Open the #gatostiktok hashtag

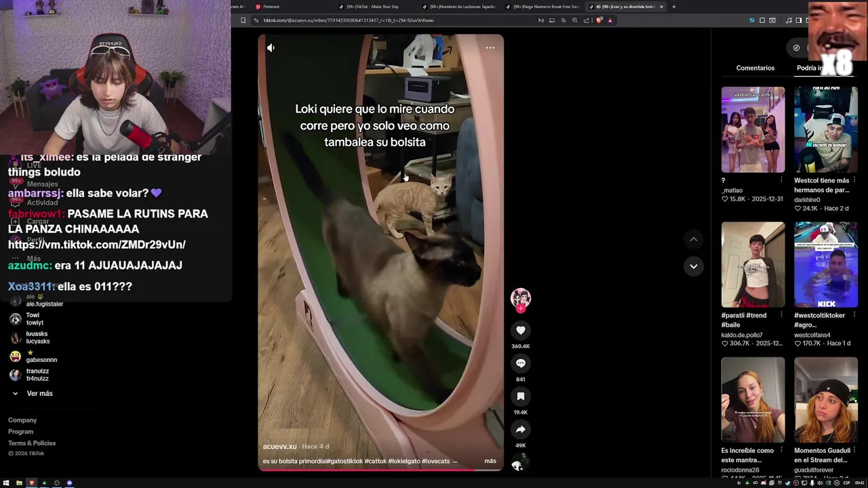coord(344,461)
